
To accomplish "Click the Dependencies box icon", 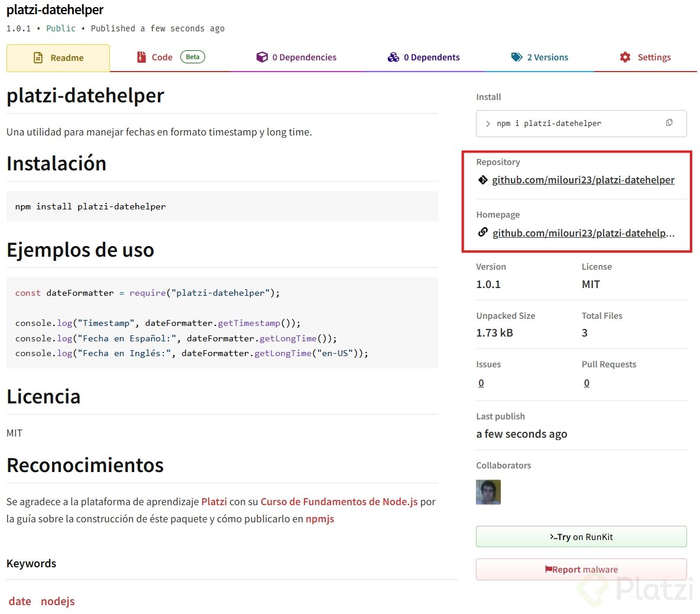I will 262,57.
